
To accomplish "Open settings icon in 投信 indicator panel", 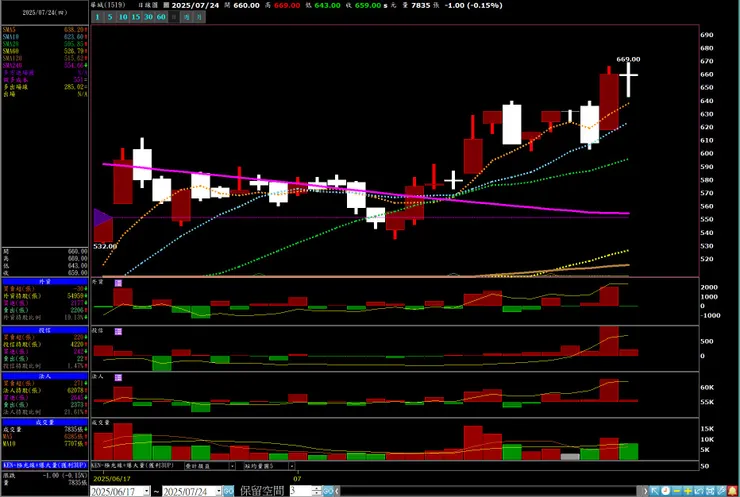I will 118,331.
